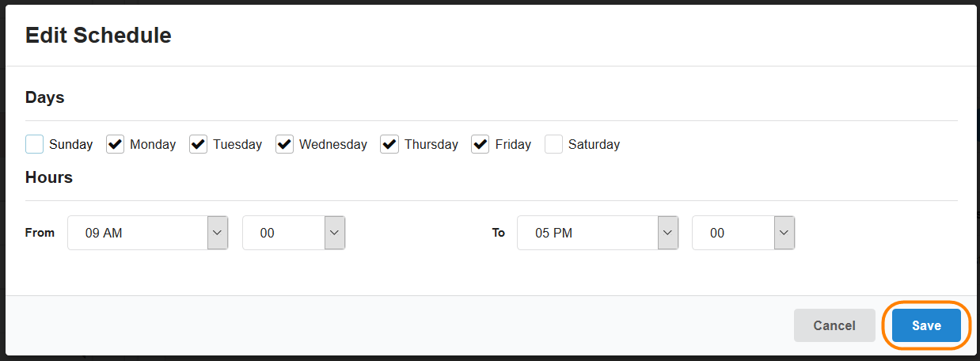The width and height of the screenshot is (980, 361).
Task: Click the Edit Schedule dialog title
Action: click(x=98, y=35)
